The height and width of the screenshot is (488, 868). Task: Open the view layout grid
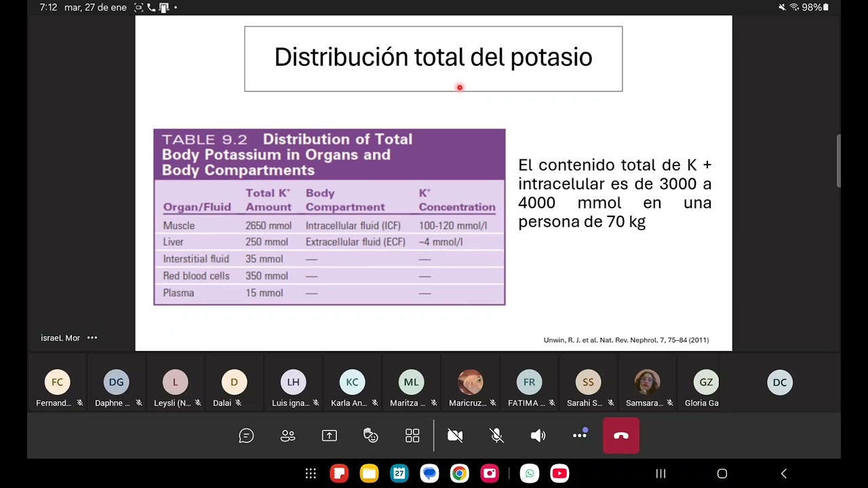[412, 436]
